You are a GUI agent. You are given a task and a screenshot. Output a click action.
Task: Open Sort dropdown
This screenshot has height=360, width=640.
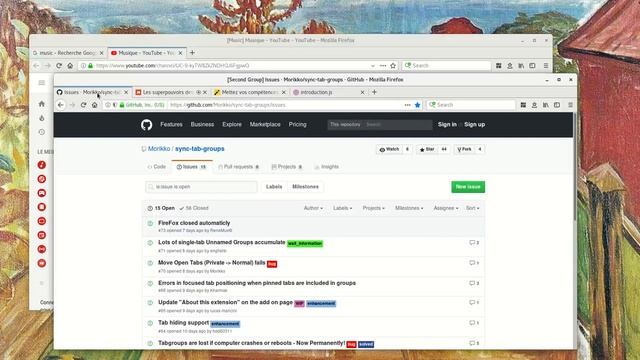coord(473,208)
